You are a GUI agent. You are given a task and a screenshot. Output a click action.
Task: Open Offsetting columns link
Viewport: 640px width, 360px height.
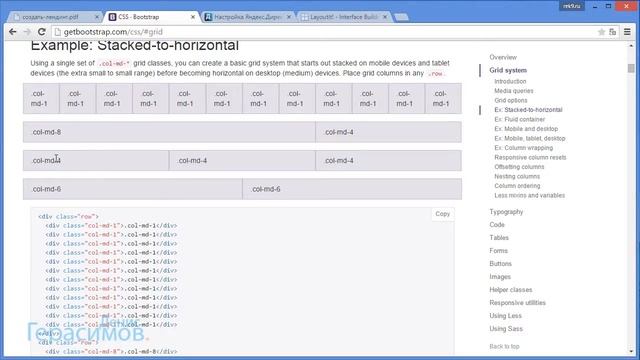(x=519, y=167)
